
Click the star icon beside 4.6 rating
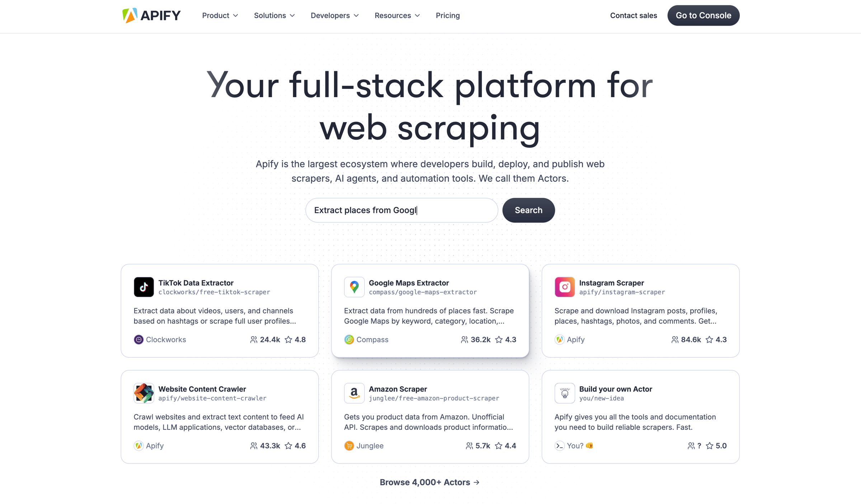point(288,446)
